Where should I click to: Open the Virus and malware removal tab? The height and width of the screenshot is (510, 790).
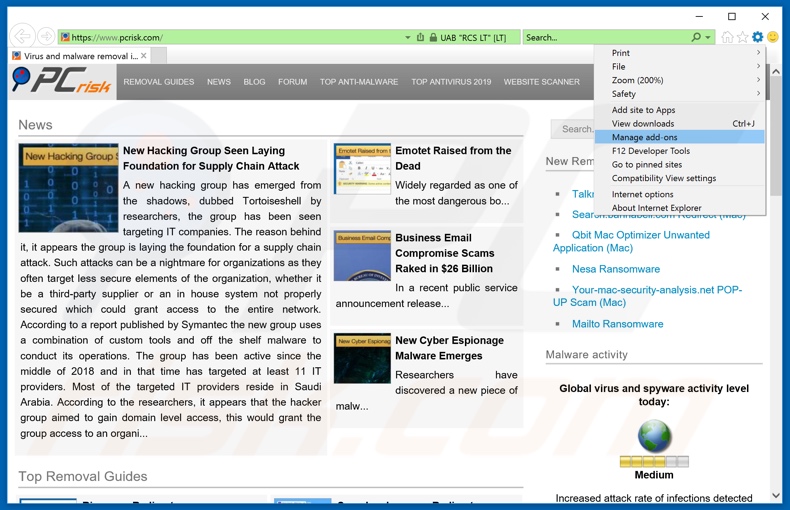click(80, 56)
